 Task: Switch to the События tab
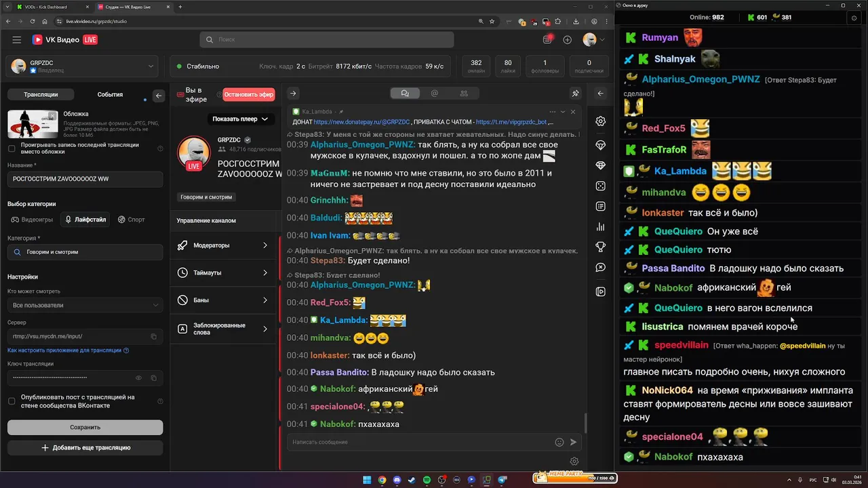pyautogui.click(x=110, y=95)
